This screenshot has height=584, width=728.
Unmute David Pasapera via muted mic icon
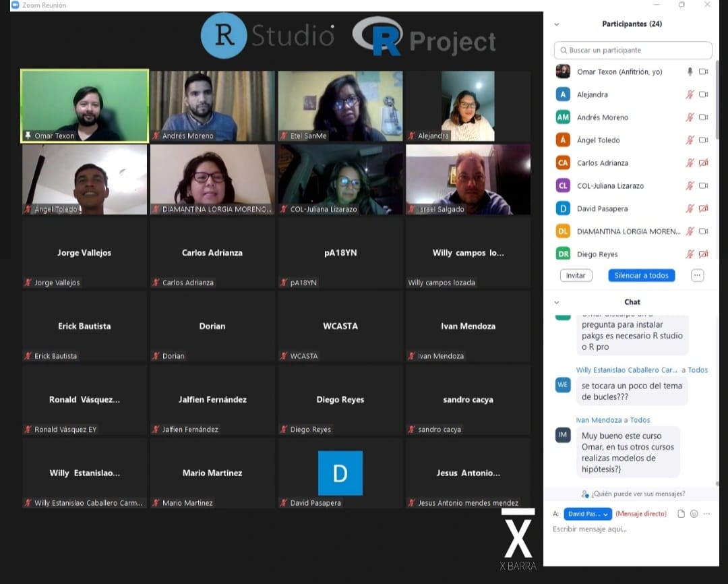[x=690, y=208]
